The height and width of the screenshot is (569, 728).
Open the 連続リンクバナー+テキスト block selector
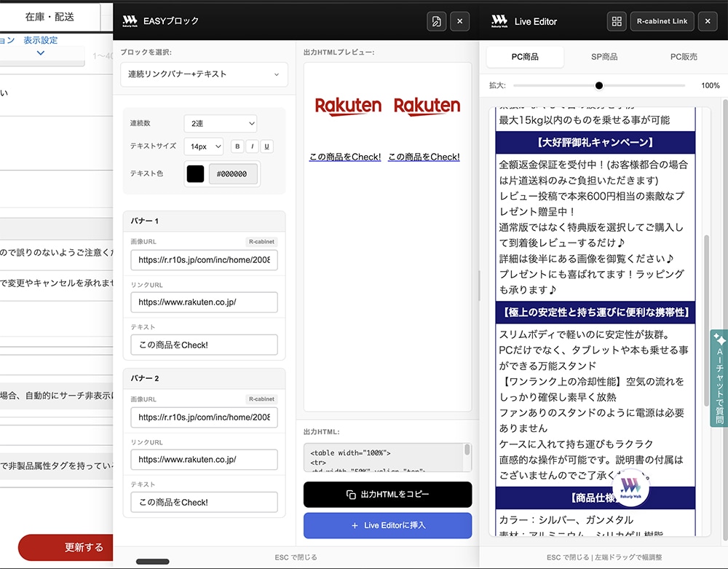[204, 74]
